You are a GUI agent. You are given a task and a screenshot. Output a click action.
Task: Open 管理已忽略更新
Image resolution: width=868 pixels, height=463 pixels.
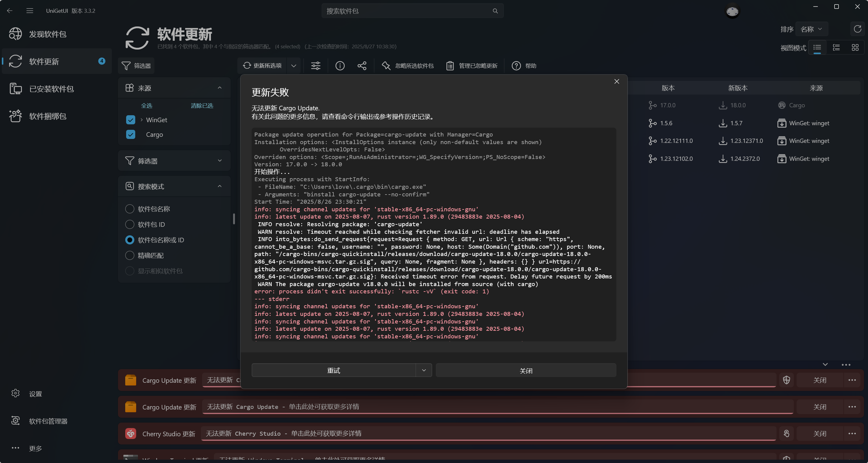point(471,66)
